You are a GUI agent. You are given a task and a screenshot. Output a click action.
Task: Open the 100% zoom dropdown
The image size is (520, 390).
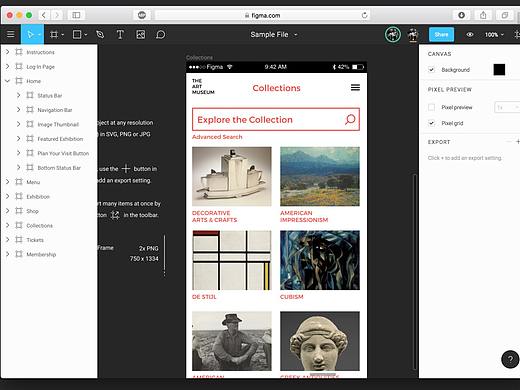click(494, 35)
